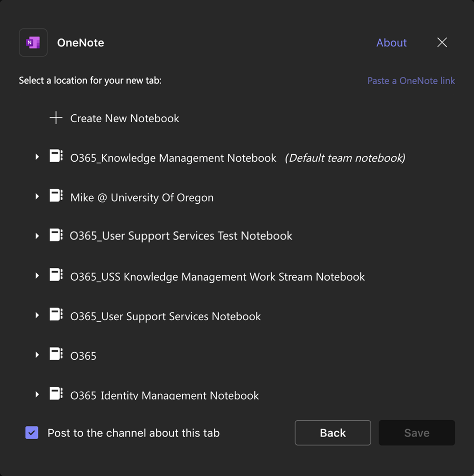
Task: Expand Mike @ University Of Oregon notebook arrow
Action: [x=37, y=196]
